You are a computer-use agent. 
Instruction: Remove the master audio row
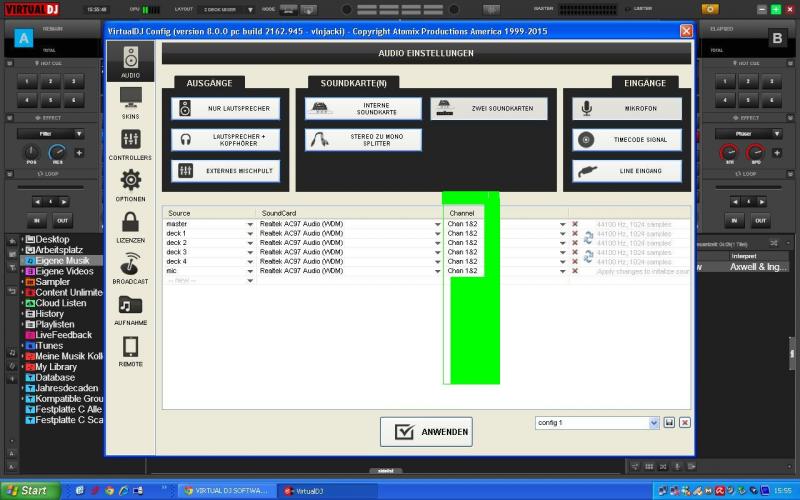click(575, 224)
